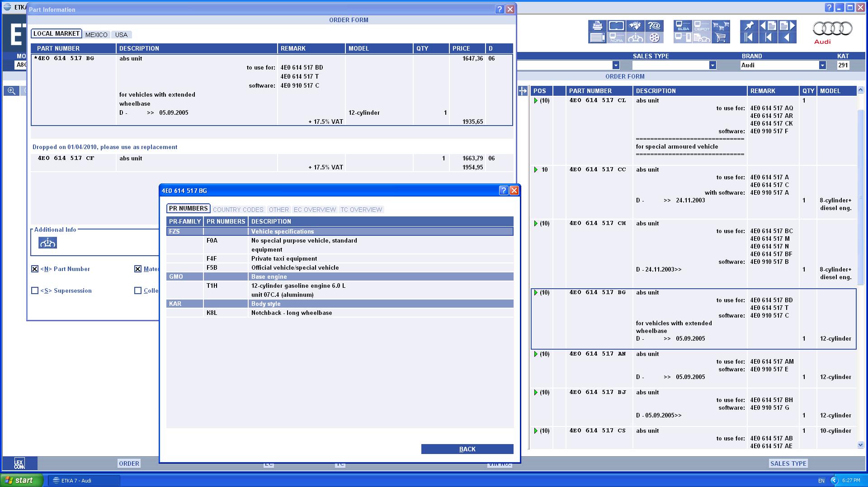Click ORDER button in bottom bar
The height and width of the screenshot is (487, 868).
coord(129,464)
